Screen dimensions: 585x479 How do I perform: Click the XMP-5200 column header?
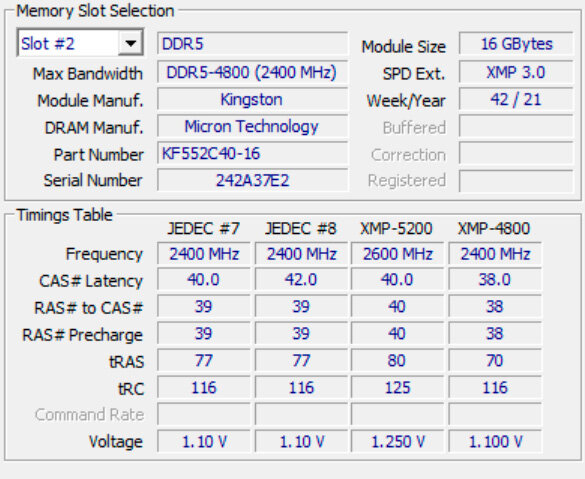pos(396,228)
